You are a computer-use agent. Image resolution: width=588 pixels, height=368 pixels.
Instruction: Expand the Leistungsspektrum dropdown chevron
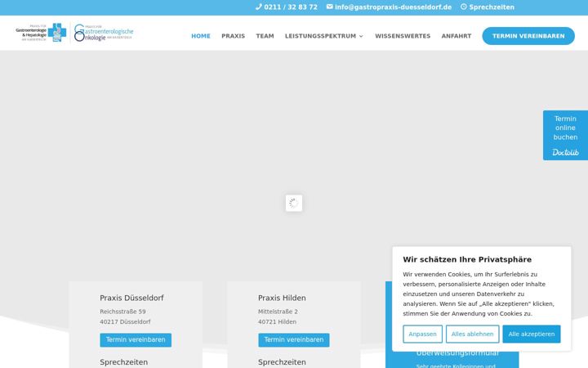click(361, 37)
